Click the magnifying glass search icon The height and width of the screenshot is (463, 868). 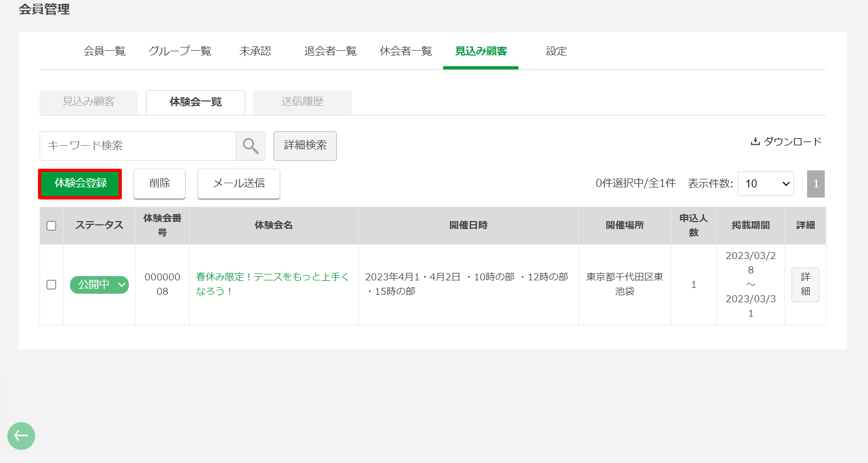click(x=251, y=146)
